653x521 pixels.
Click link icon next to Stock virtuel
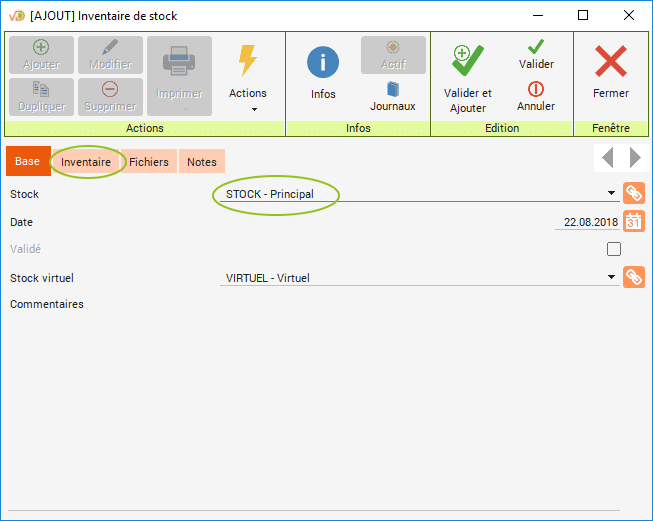point(633,278)
